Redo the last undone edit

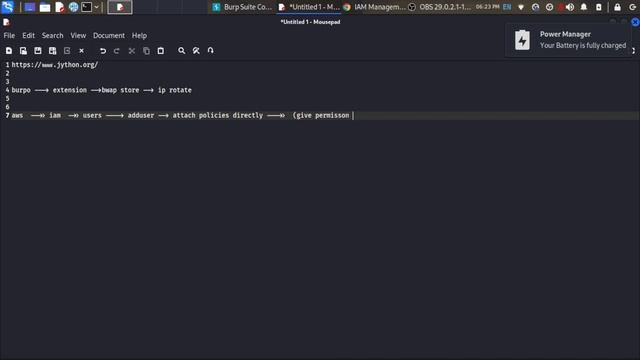117,51
